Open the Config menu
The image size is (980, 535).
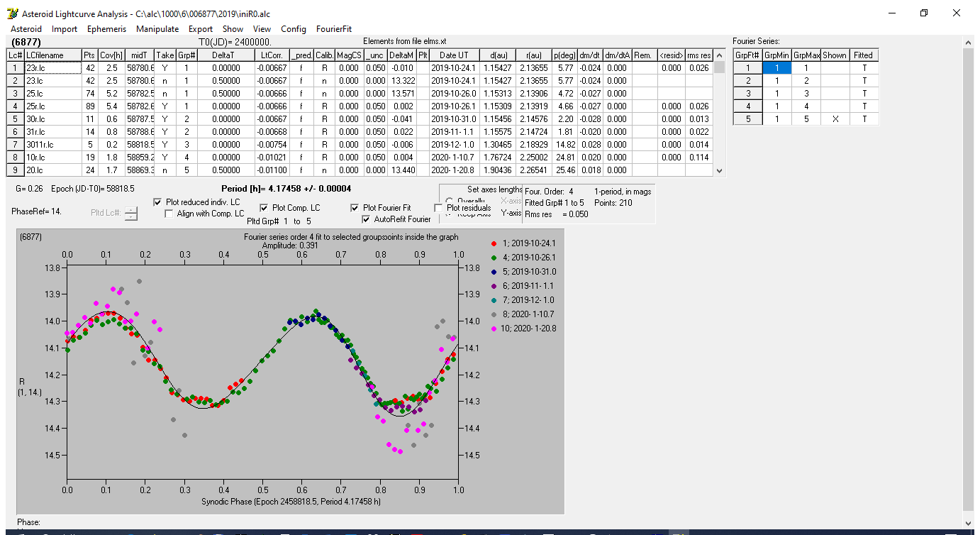tap(294, 29)
